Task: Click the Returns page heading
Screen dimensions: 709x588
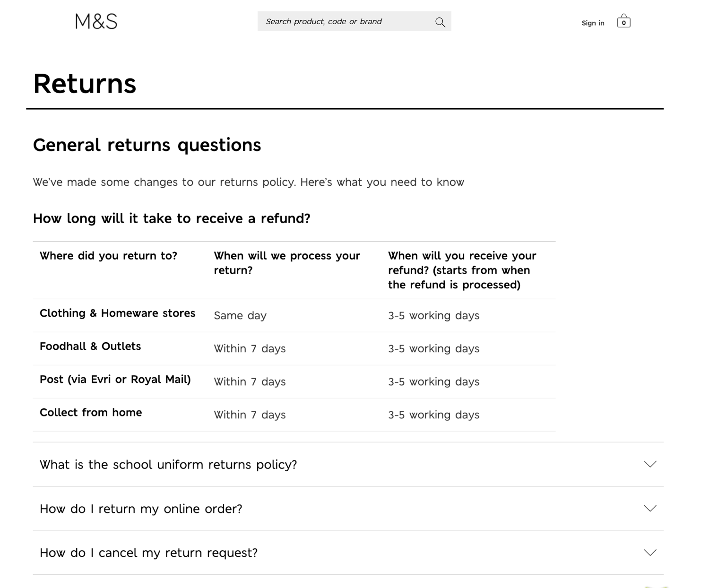Action: (85, 84)
